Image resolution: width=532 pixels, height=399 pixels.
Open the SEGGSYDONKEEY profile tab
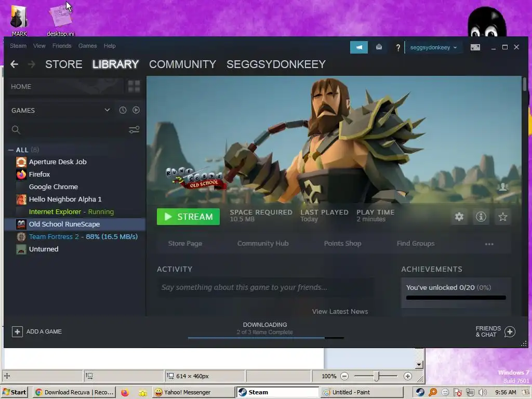point(276,64)
